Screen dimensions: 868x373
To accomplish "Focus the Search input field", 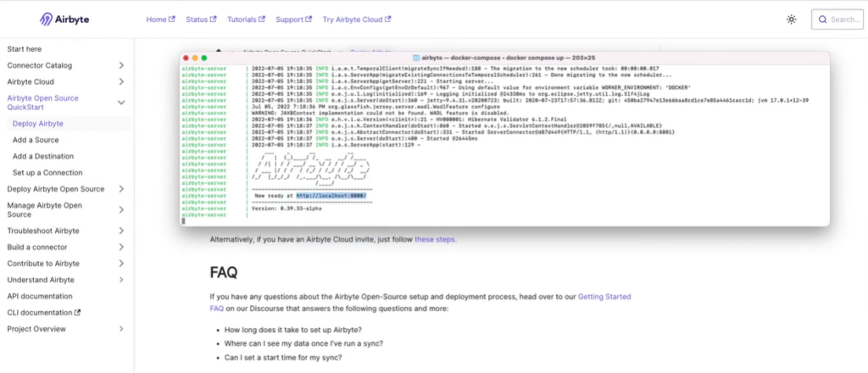I will 837,19.
